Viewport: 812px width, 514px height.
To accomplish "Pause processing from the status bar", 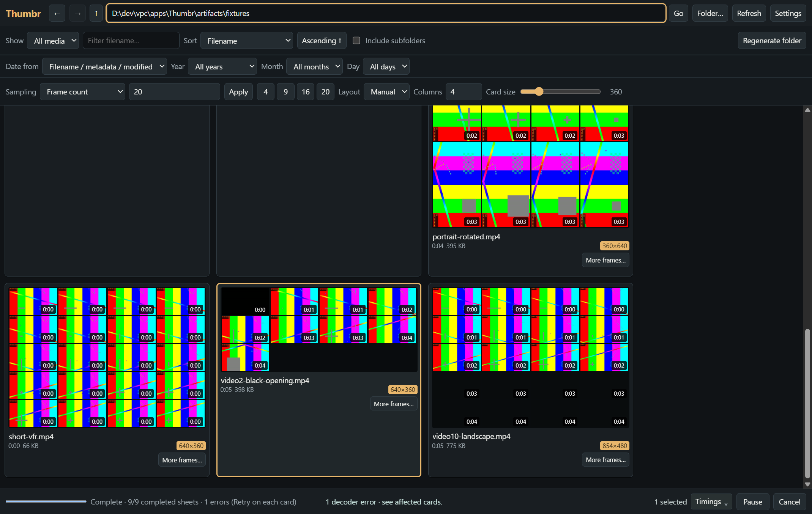I will (x=752, y=501).
